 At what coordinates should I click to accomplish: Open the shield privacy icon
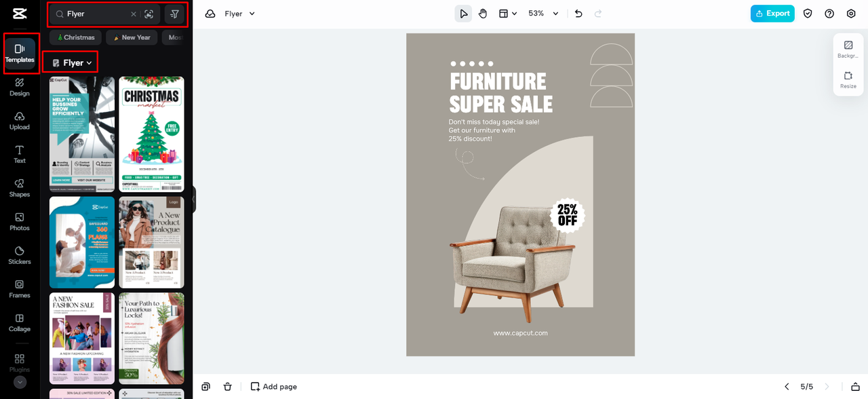808,14
